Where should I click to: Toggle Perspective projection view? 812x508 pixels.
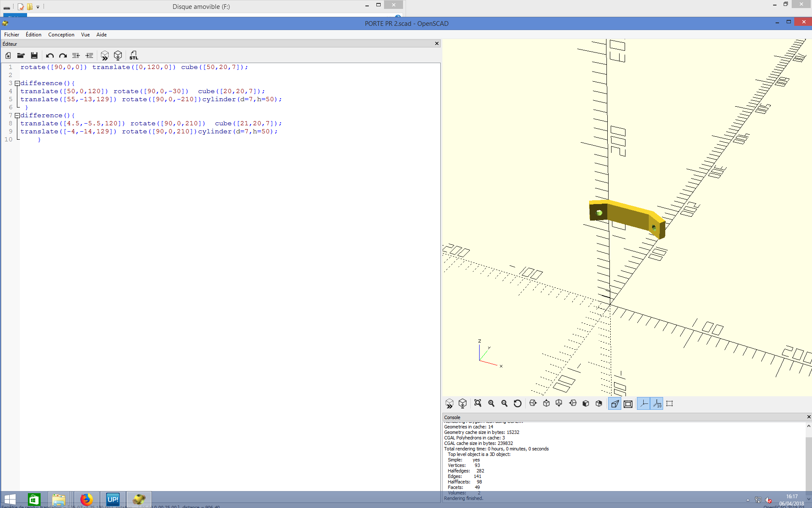pyautogui.click(x=614, y=403)
